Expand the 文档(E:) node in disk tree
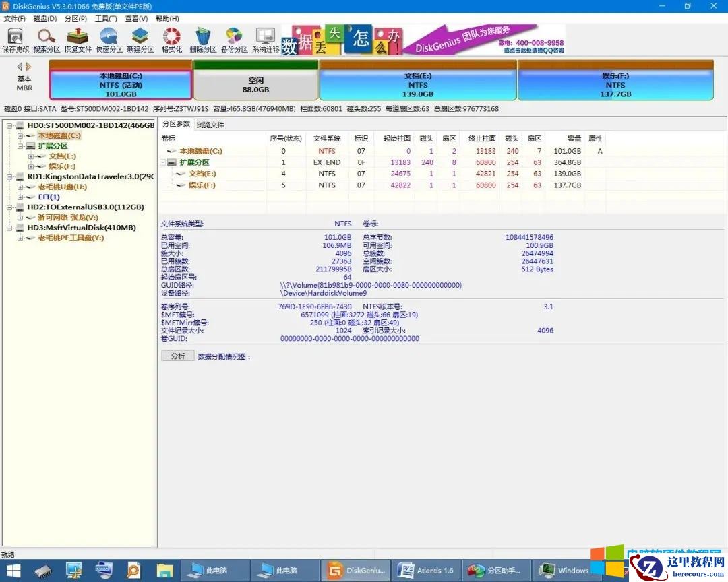 click(x=31, y=156)
